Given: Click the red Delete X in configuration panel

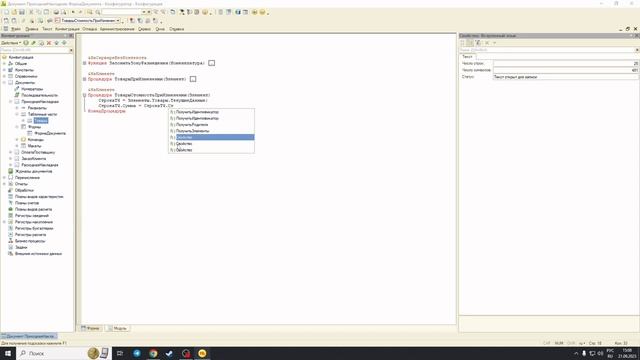Looking at the screenshot, I should [49, 43].
